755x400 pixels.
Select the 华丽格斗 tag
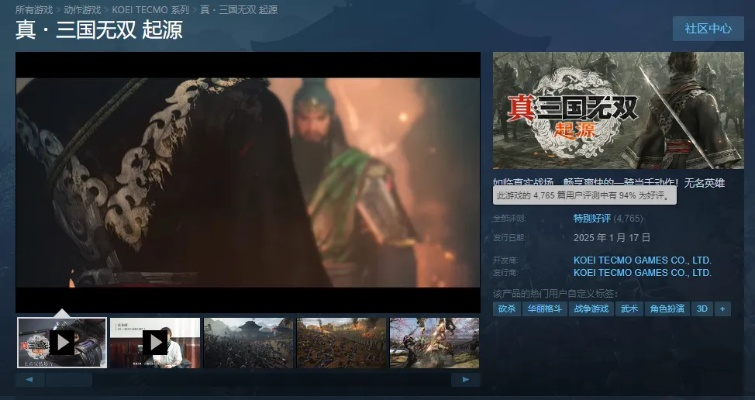pos(545,309)
